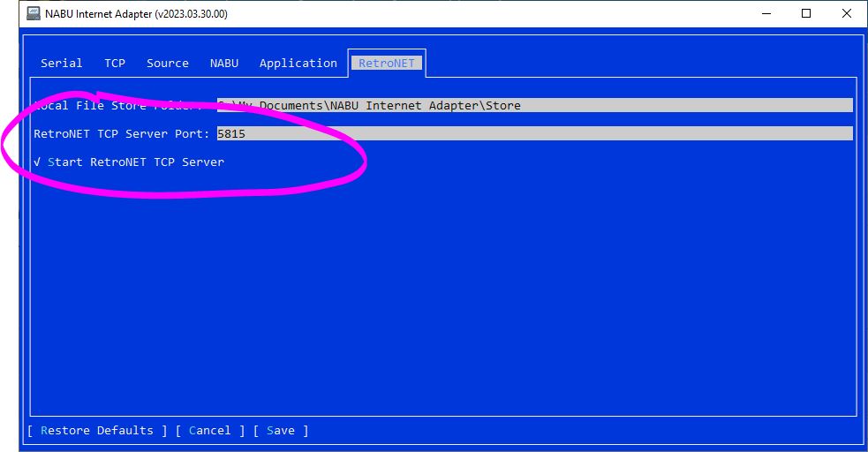Screen dimensions: 868x452
Task: Cancel the settings changes
Action: pos(210,431)
